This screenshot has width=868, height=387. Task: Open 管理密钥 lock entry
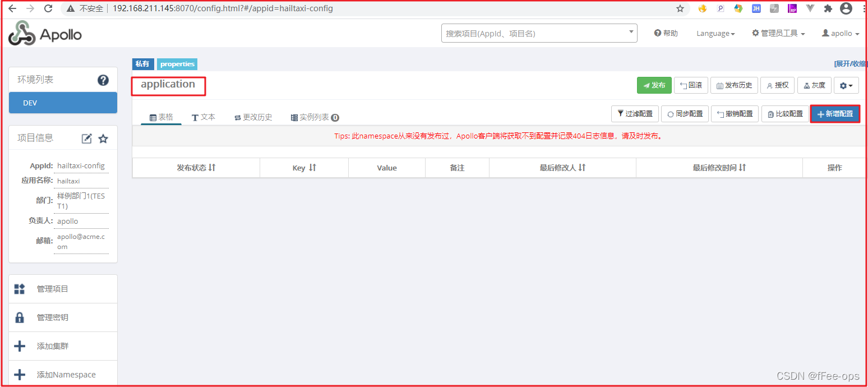63,317
